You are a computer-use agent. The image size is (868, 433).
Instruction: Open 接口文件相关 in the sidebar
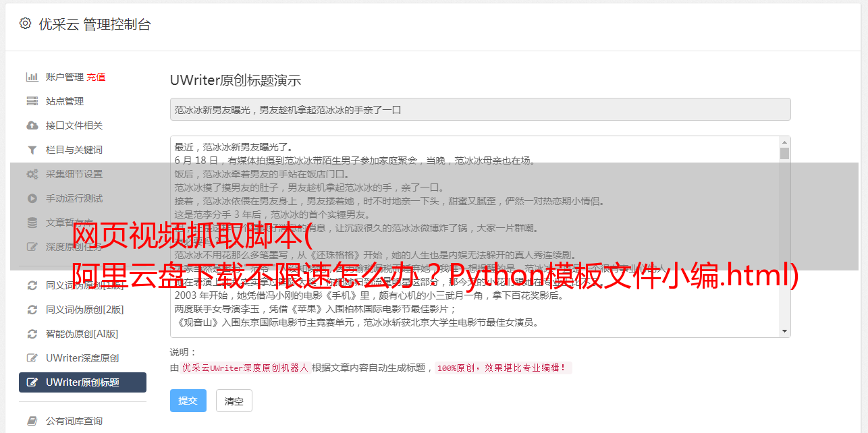point(74,125)
